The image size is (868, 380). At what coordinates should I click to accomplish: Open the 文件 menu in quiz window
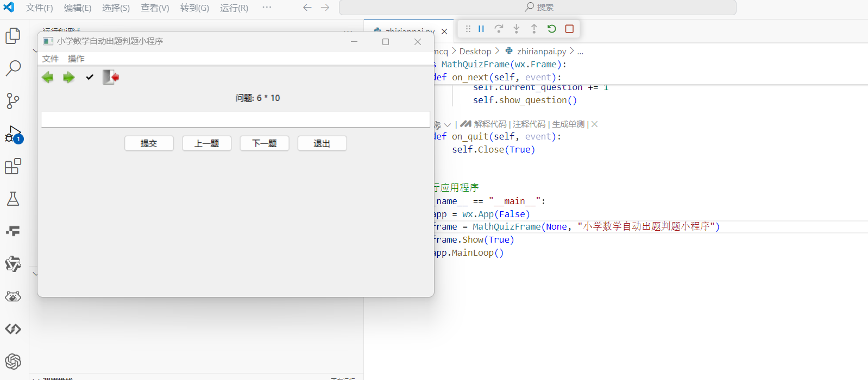(50, 59)
